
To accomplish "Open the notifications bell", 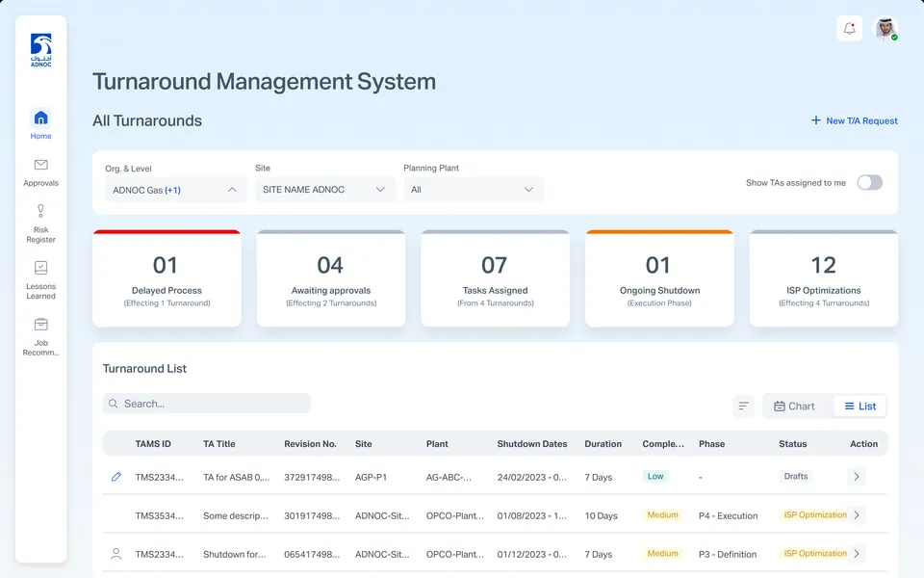I will pyautogui.click(x=849, y=28).
